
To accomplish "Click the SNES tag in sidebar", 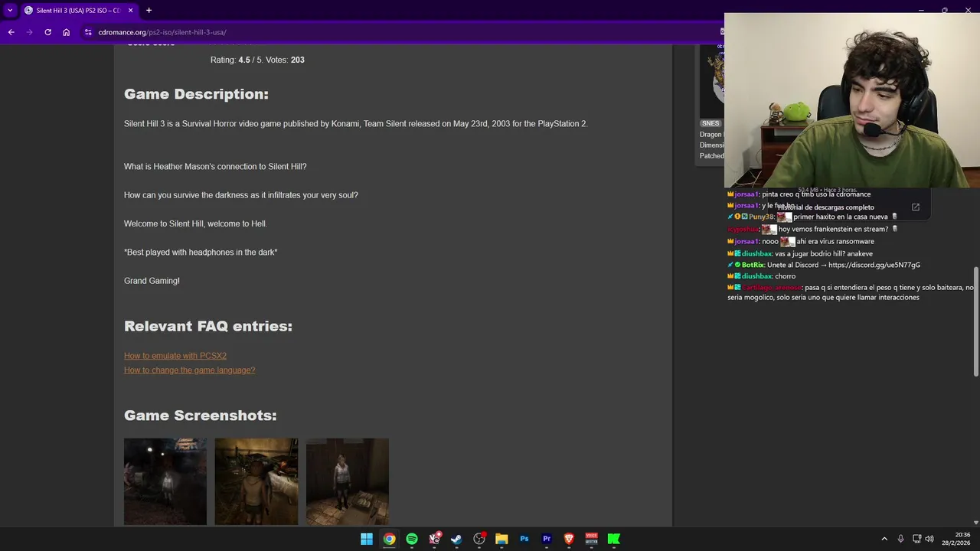I will pyautogui.click(x=710, y=123).
